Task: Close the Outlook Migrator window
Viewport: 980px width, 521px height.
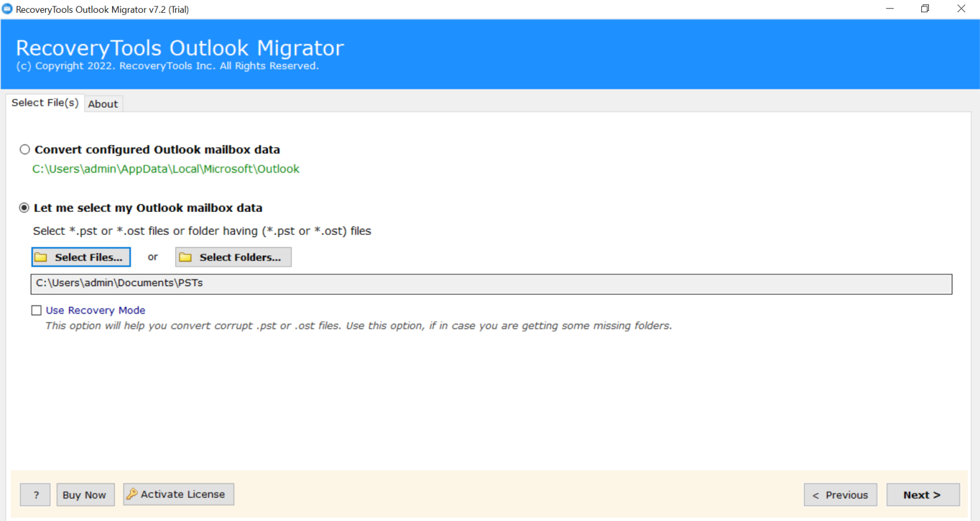Action: (x=961, y=9)
